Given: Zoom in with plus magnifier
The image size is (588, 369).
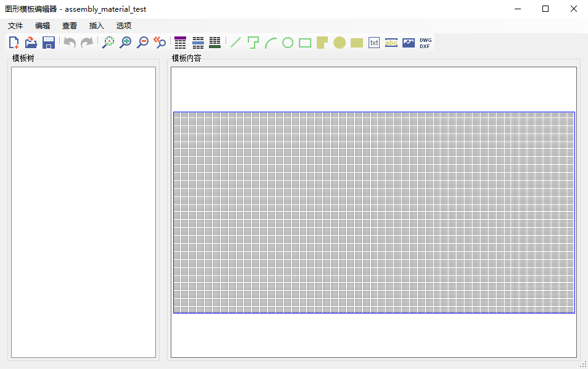Looking at the screenshot, I should [x=126, y=43].
